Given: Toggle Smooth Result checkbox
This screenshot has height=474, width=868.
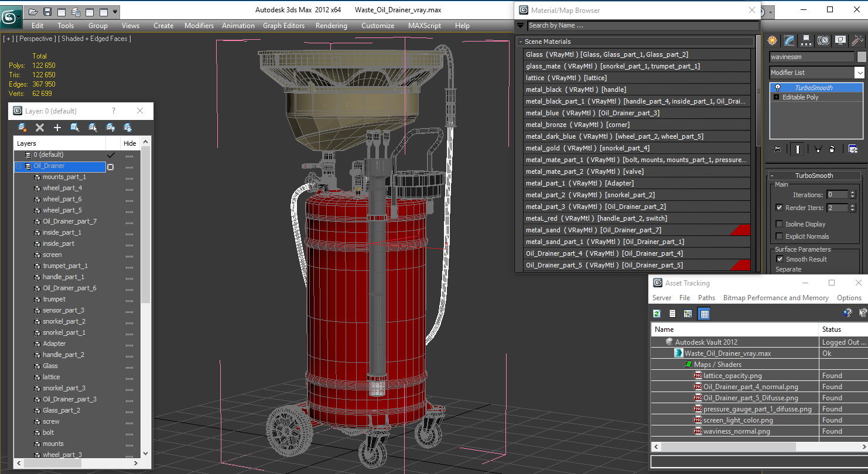Looking at the screenshot, I should click(x=780, y=259).
